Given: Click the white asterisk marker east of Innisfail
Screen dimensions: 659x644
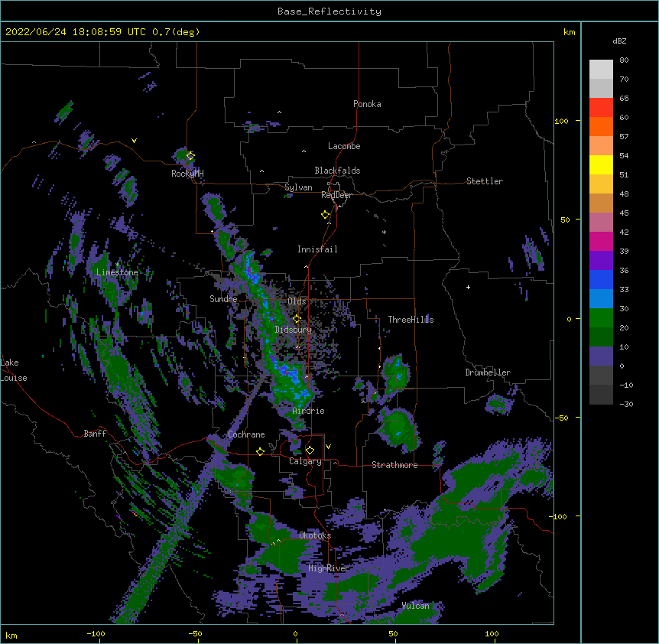Looking at the screenshot, I should [x=384, y=233].
